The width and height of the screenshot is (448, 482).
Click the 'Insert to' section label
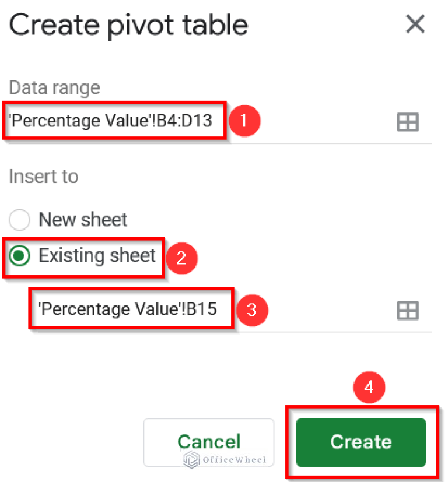pyautogui.click(x=43, y=176)
